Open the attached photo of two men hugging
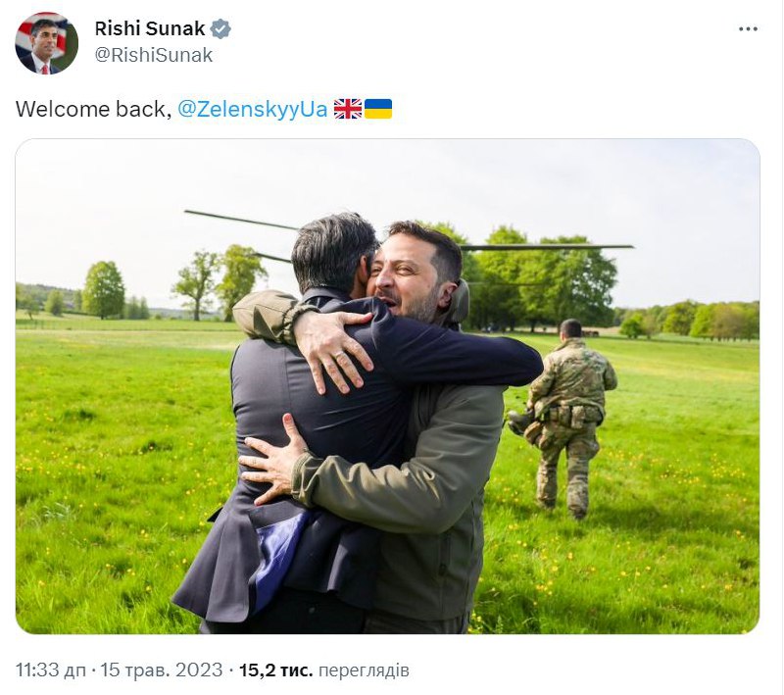This screenshot has width=784, height=695. [387, 386]
